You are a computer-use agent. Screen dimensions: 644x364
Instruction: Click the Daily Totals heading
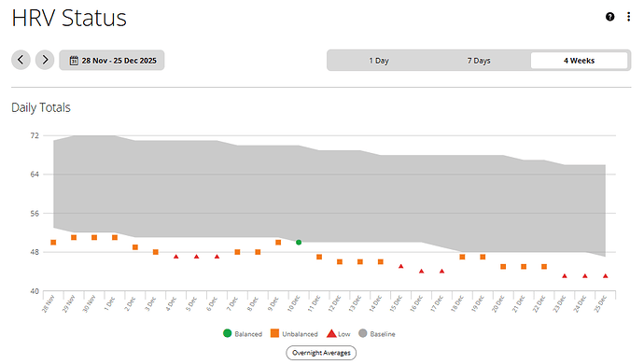[x=41, y=107]
